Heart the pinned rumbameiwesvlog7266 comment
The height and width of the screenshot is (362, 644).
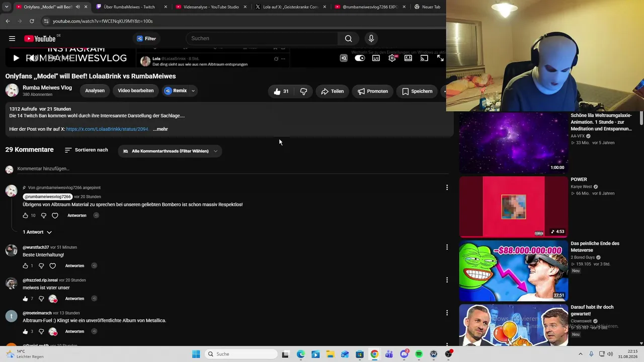click(x=55, y=216)
